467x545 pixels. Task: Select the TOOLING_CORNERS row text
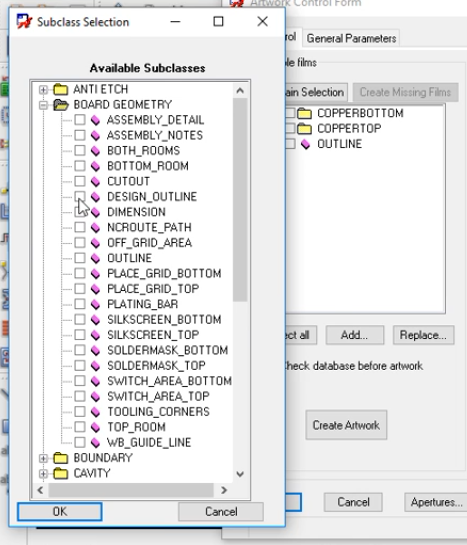(158, 412)
